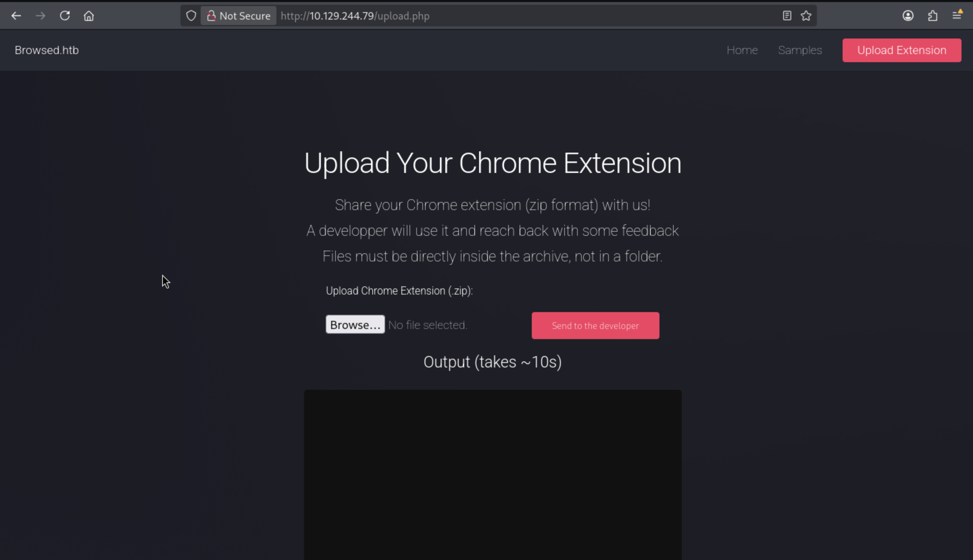Open the Firefox account icon
The image size is (973, 560).
tap(908, 16)
